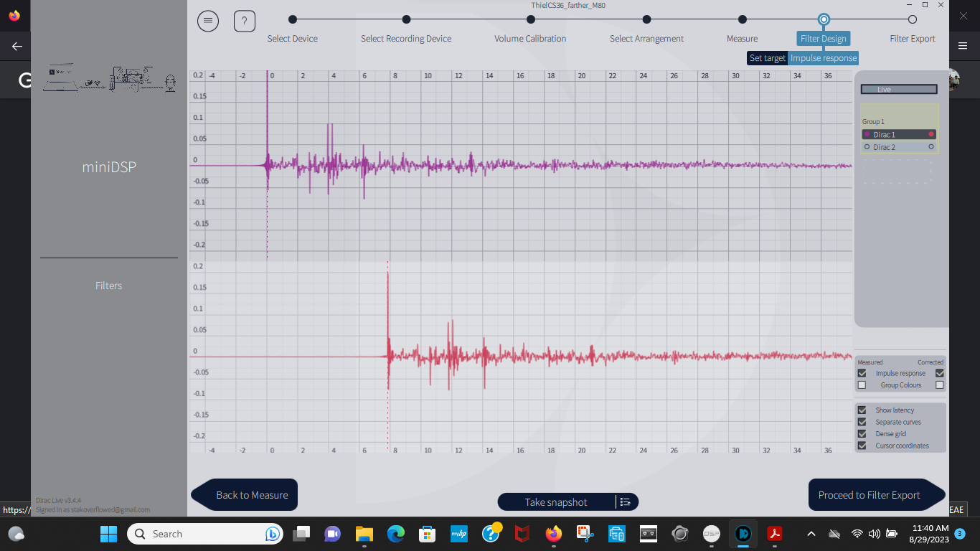This screenshot has width=980, height=551.
Task: Open Microsoft Store taskbar icon
Action: [x=428, y=534]
